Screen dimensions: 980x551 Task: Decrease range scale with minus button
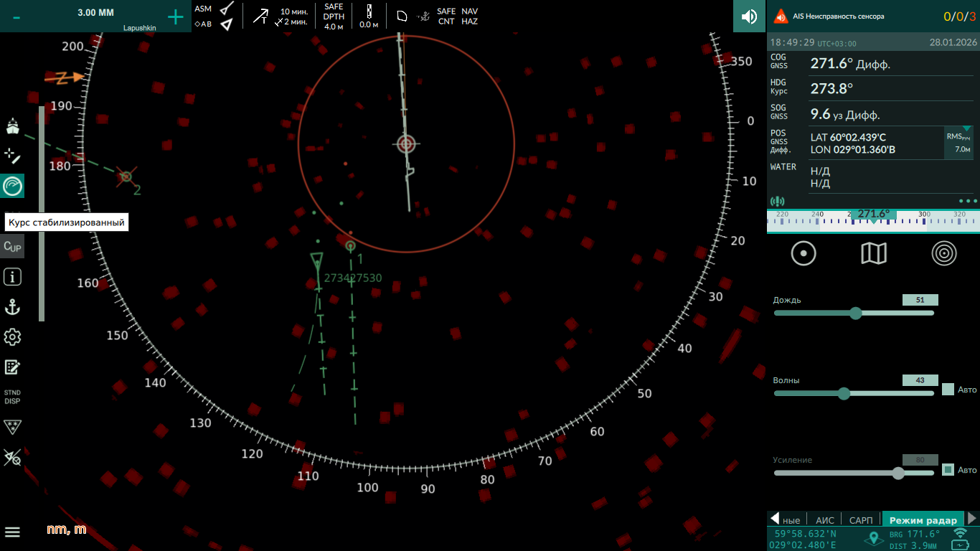(17, 18)
